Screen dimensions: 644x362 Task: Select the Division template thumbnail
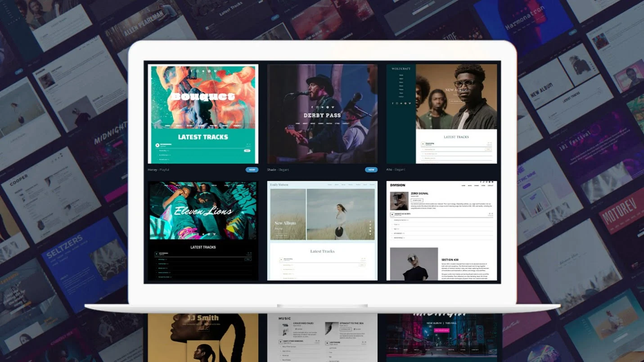(441, 231)
